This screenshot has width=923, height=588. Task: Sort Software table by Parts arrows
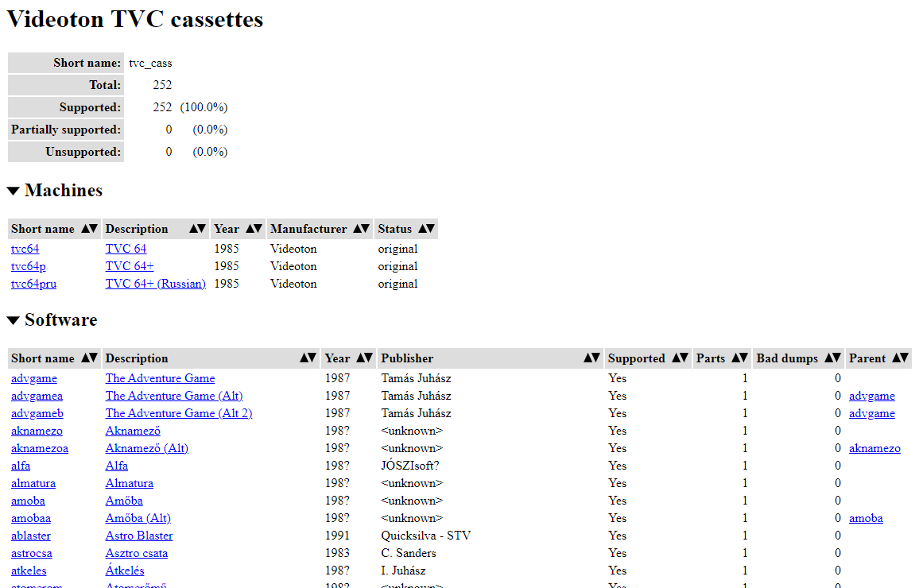(x=740, y=358)
